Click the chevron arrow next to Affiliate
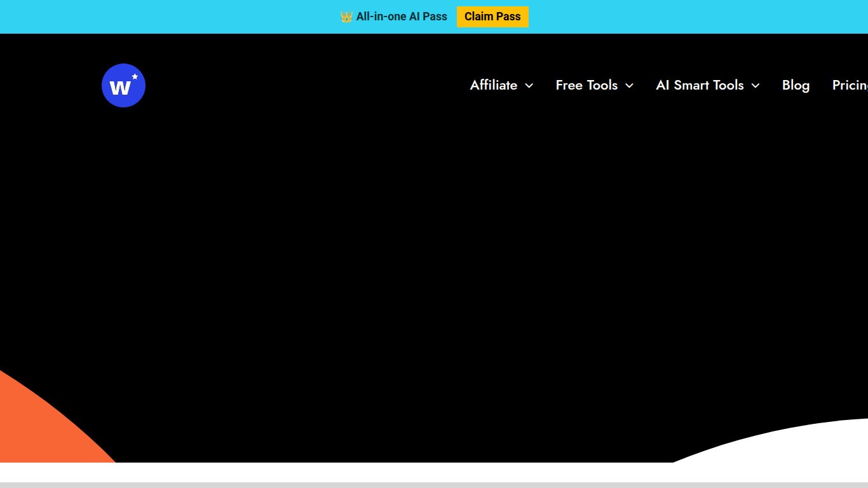This screenshot has width=868, height=488. pos(529,86)
